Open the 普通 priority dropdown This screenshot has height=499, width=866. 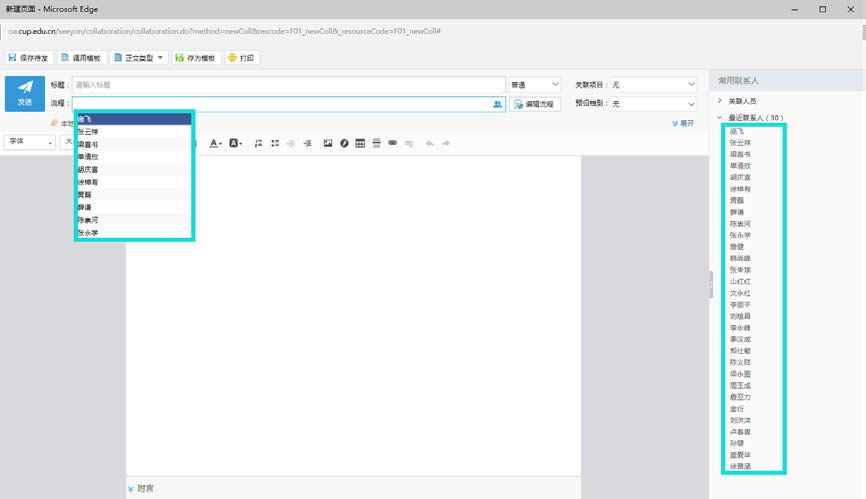(534, 85)
